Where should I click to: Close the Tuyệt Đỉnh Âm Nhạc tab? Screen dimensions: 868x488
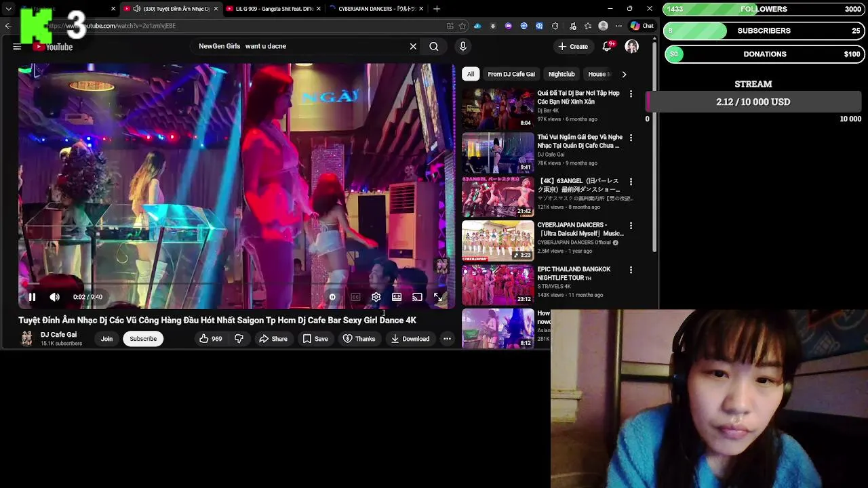[216, 9]
